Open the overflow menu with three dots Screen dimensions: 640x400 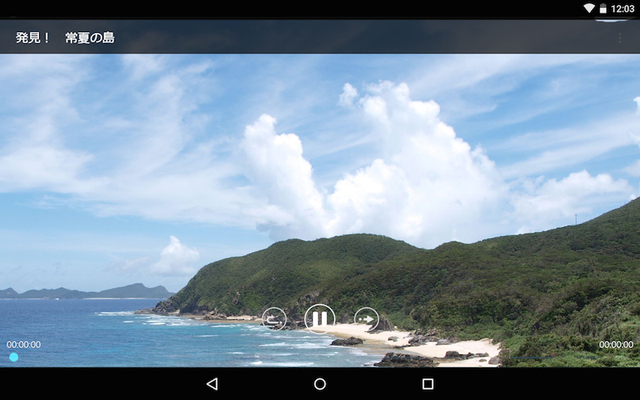(620, 38)
